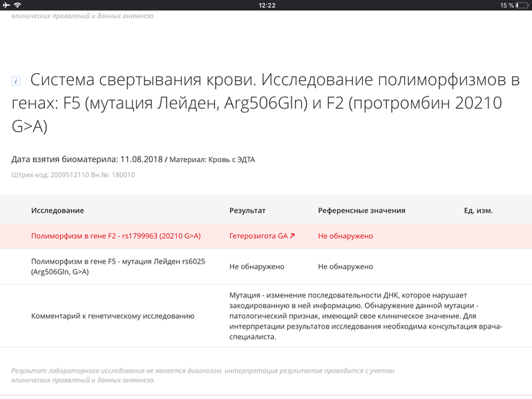Select the Комментарий к генетическому исследованию label
The width and height of the screenshot is (532, 399).
click(x=113, y=316)
